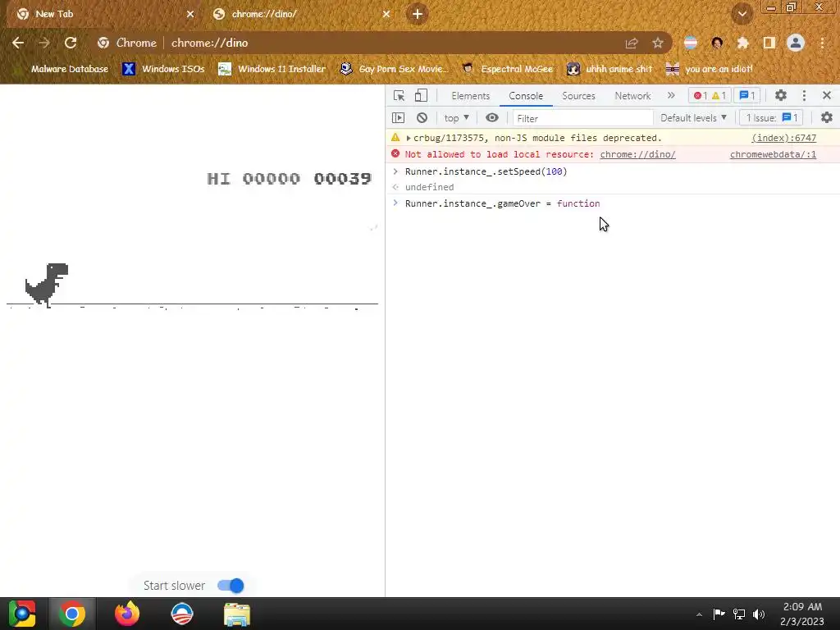Close the DevTools panel

click(827, 95)
